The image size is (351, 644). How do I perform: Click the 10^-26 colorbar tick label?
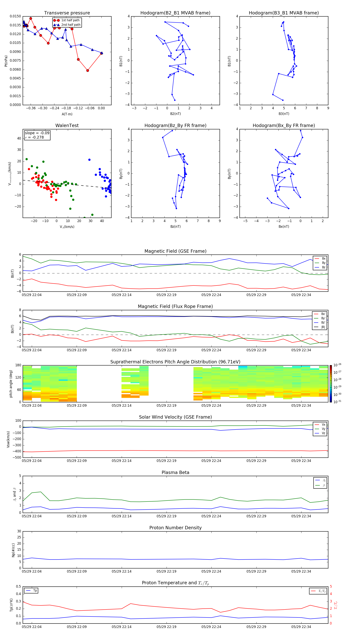(x=337, y=365)
